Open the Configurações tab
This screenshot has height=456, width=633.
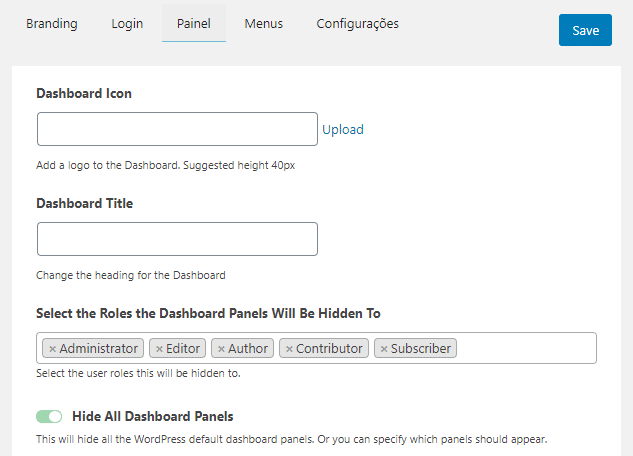click(x=357, y=23)
